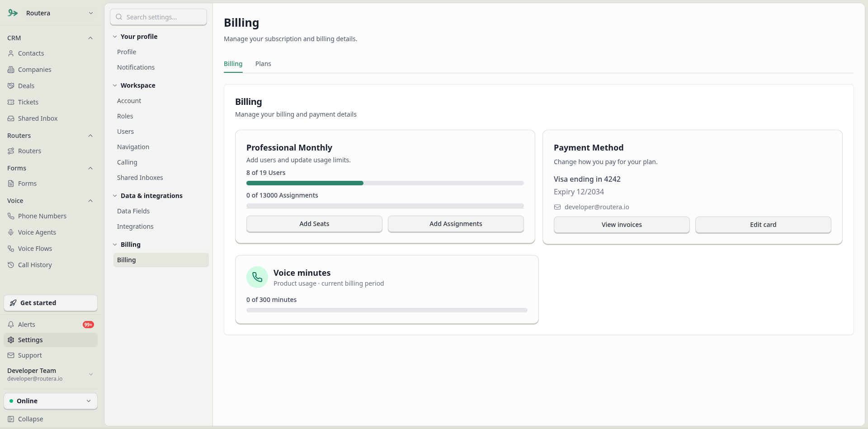Click the Edit card button
This screenshot has height=429, width=868.
click(x=763, y=225)
